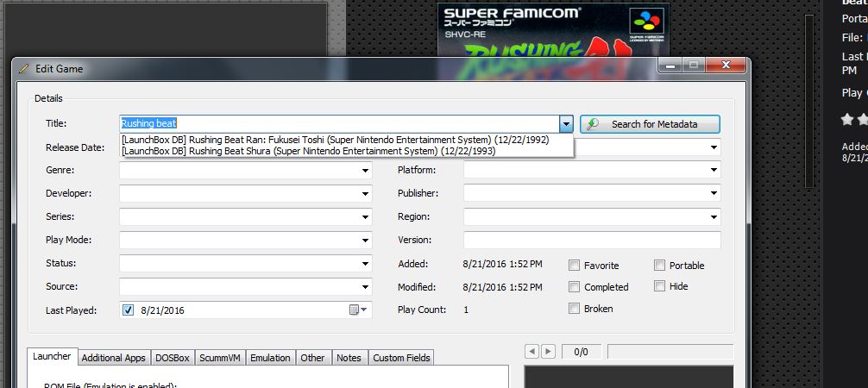Switch to the ScummVM tab
The image size is (868, 388).
[x=220, y=358]
